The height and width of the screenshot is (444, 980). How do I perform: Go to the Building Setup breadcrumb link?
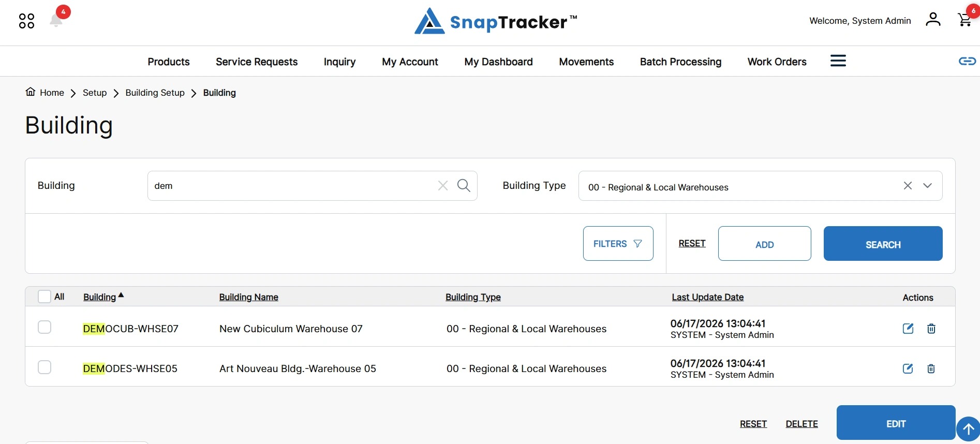click(x=155, y=93)
